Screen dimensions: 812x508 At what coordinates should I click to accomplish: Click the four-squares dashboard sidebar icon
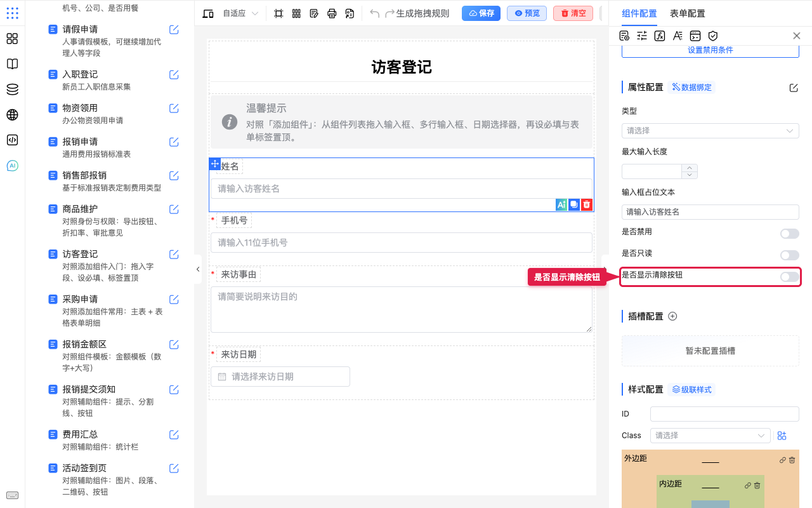(x=12, y=39)
